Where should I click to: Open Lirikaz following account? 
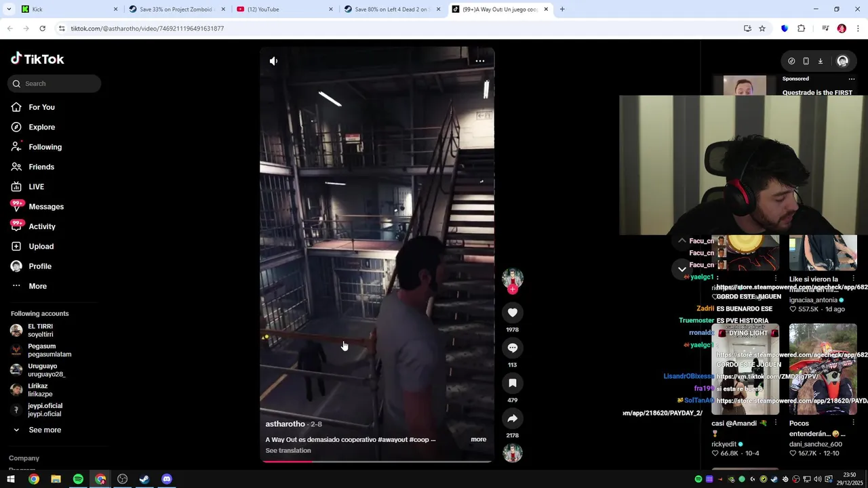pos(41,390)
